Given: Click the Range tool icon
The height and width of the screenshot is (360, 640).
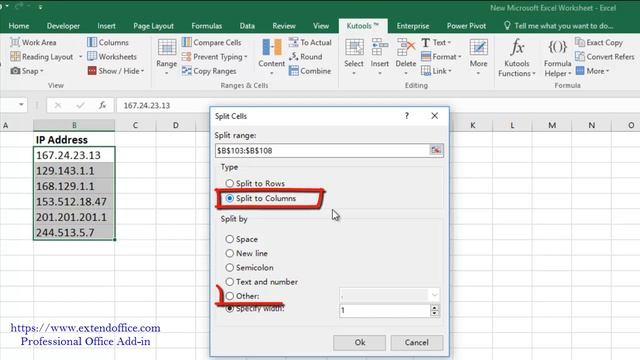Looking at the screenshot, I should pyautogui.click(x=167, y=48).
